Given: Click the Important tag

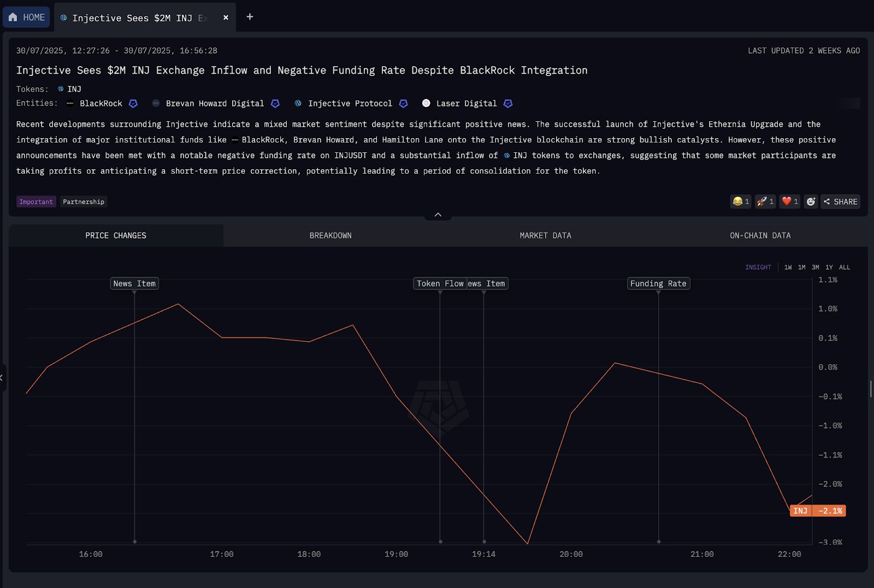Looking at the screenshot, I should click(x=36, y=201).
